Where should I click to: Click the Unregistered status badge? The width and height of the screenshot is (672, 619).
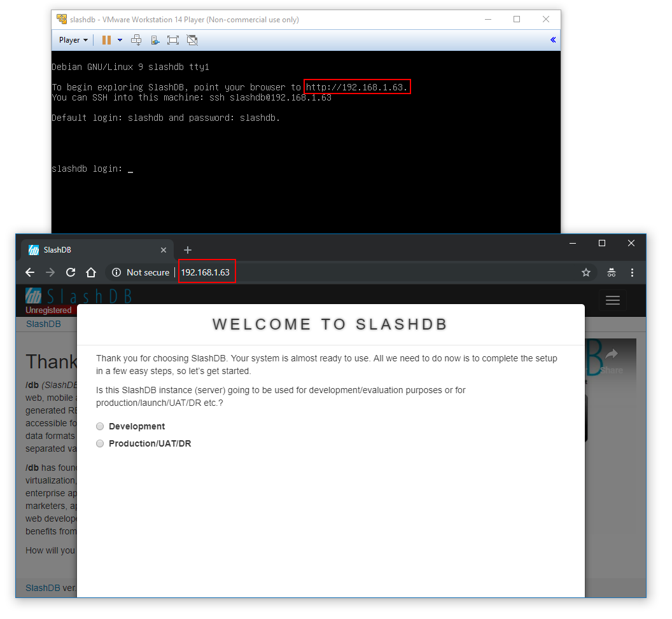(50, 310)
